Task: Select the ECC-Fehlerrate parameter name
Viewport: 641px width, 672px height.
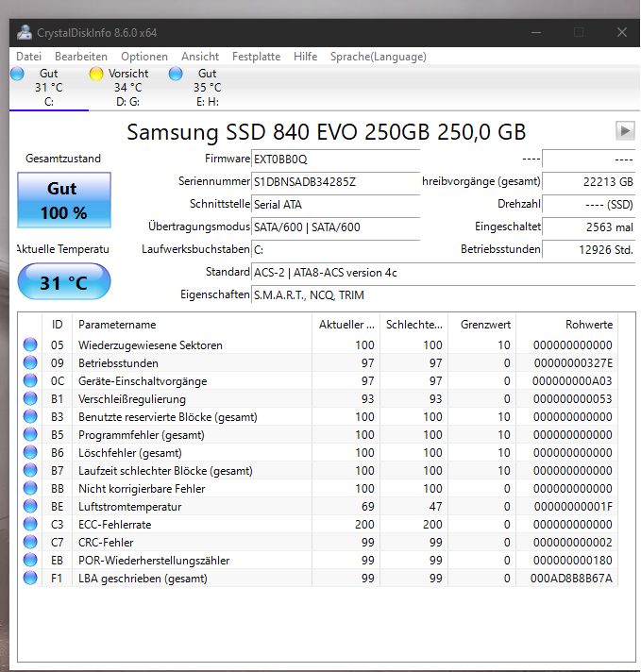Action: tap(115, 525)
